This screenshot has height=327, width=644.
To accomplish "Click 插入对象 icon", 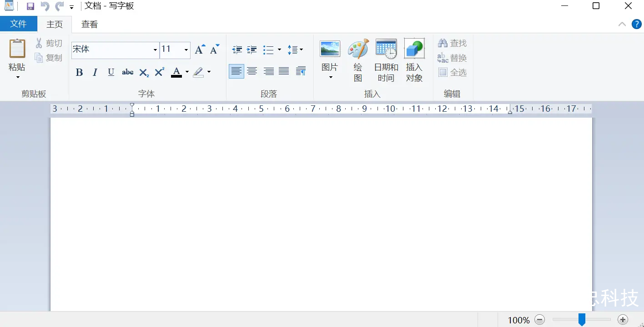I will 414,49.
